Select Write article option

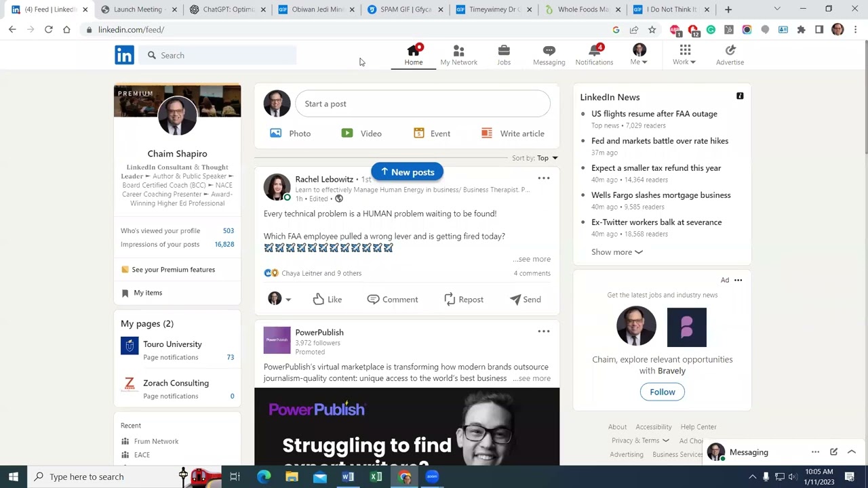(x=513, y=134)
